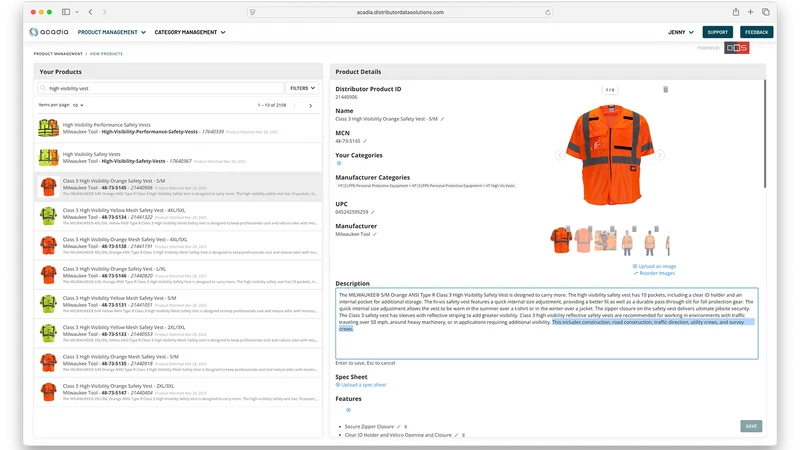The width and height of the screenshot is (800, 450).
Task: Change the items per page dropdown
Action: coord(78,105)
